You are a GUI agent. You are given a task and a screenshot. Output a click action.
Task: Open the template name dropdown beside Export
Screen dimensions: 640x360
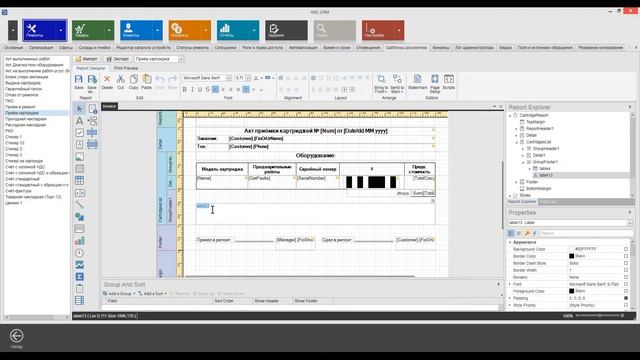180,59
